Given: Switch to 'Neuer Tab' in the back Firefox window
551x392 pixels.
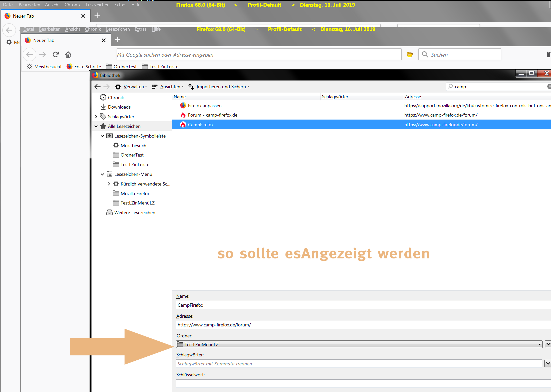Looking at the screenshot, I should 45,16.
